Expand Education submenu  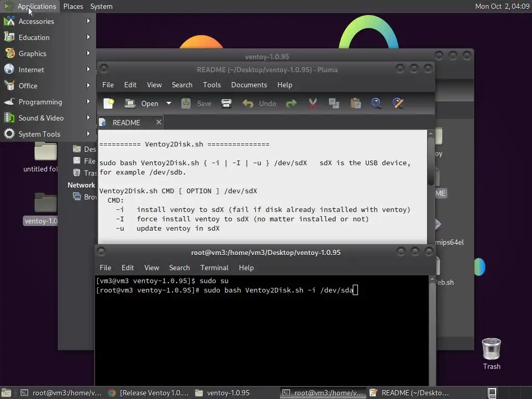(x=48, y=37)
